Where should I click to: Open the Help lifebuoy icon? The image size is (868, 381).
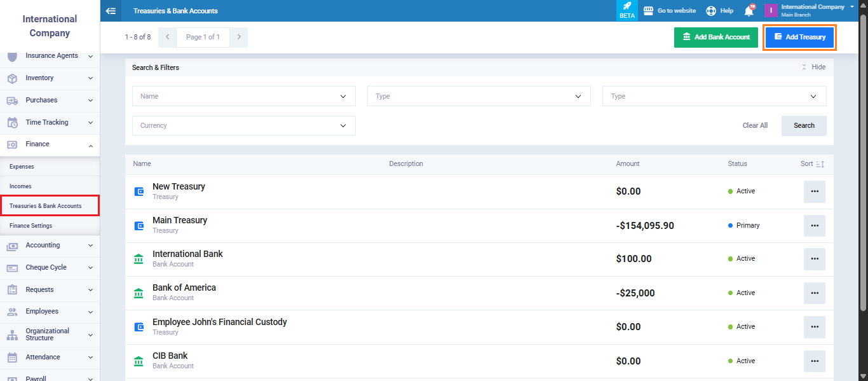coord(711,11)
